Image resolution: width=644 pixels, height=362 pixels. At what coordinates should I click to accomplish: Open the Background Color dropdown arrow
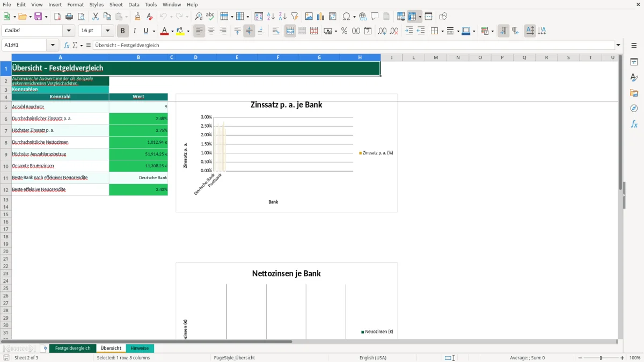[x=188, y=31]
